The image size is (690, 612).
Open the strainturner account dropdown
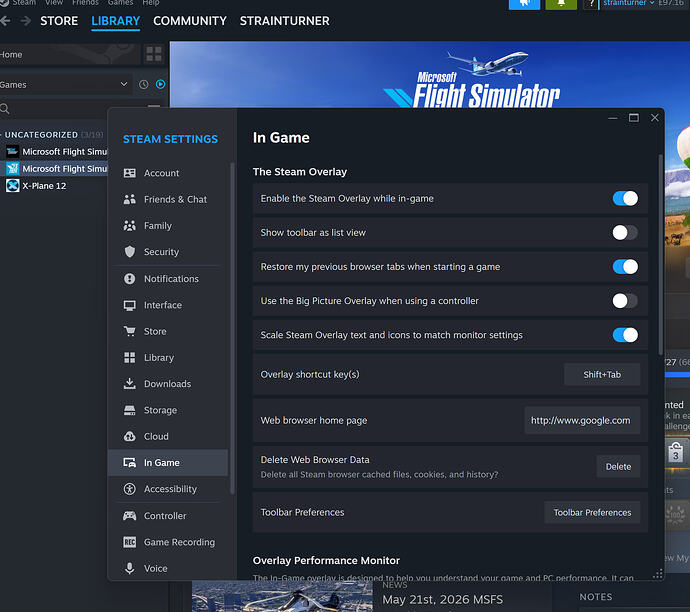628,3
